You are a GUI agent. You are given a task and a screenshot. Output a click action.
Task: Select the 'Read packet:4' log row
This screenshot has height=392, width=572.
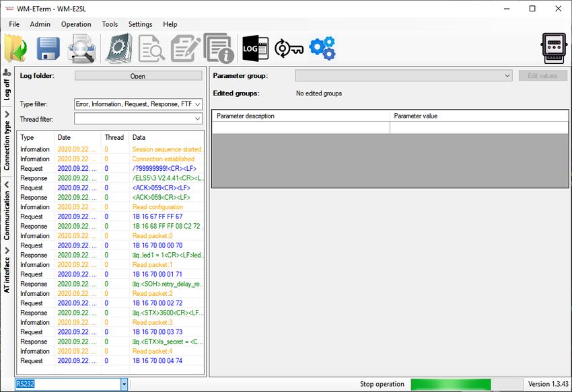point(110,351)
